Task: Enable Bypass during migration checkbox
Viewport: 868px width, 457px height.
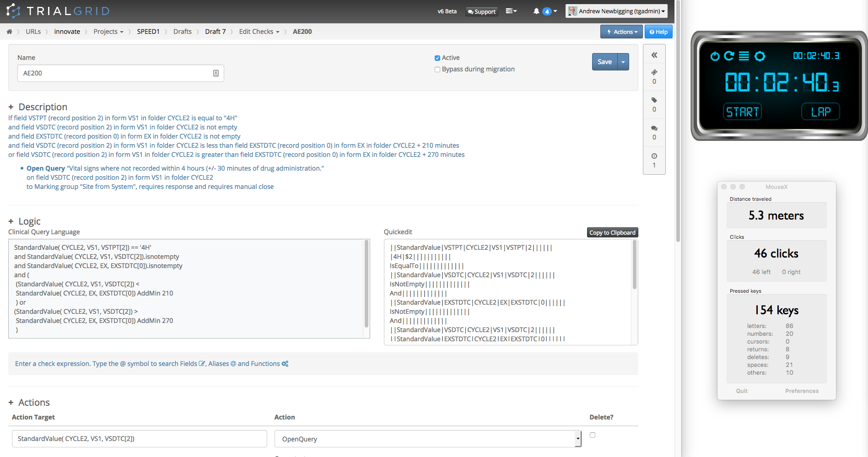Action: 437,70
